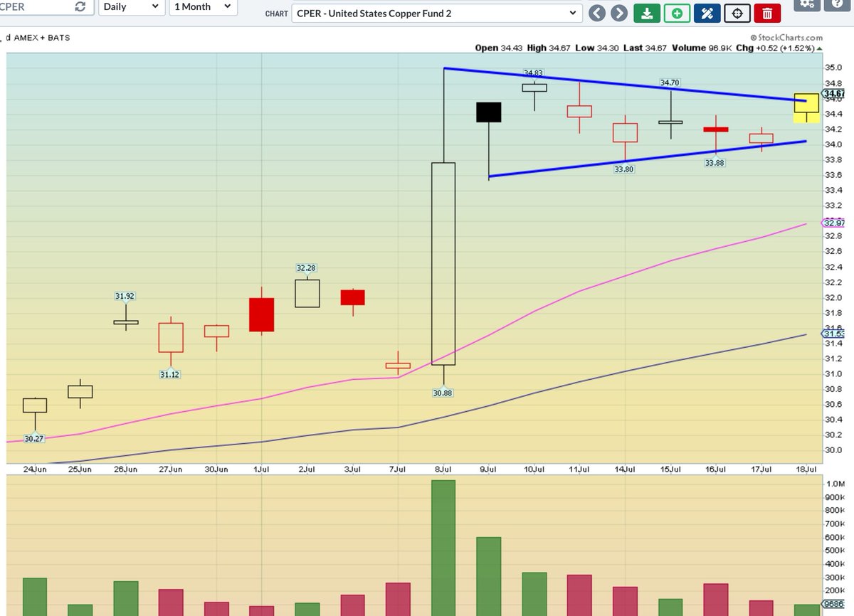Click the 31.53 moving average value tag
The height and width of the screenshot is (616, 854).
[835, 334]
